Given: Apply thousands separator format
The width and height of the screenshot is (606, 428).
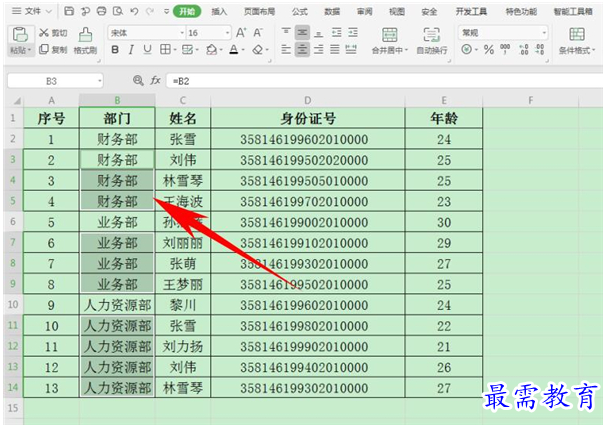Looking at the screenshot, I should (x=505, y=49).
